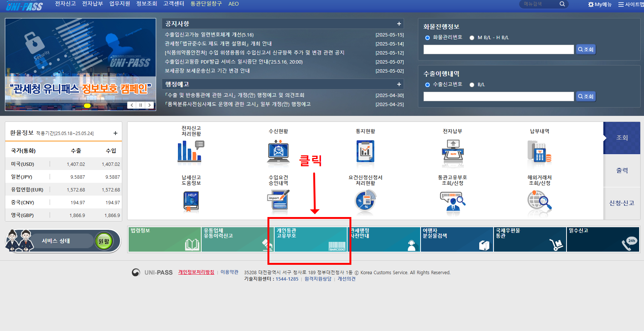Open the 납부내역 calculator icon
The width and height of the screenshot is (644, 331).
pyautogui.click(x=539, y=152)
